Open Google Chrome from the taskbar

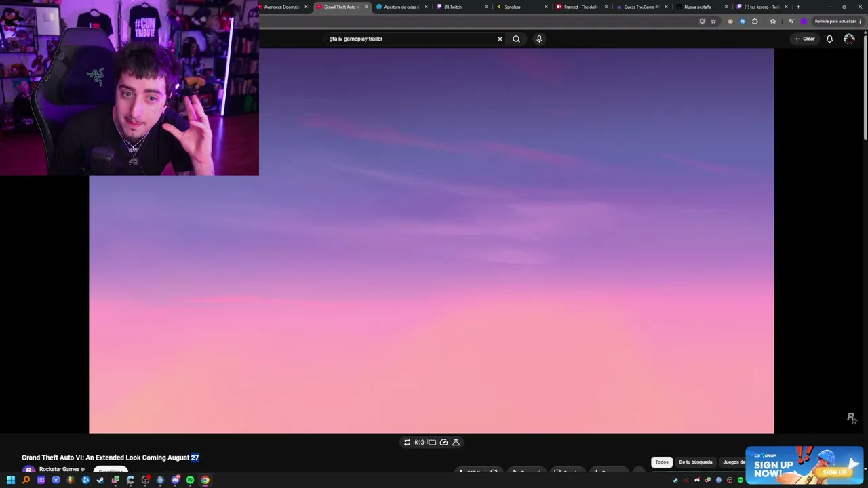[205, 480]
